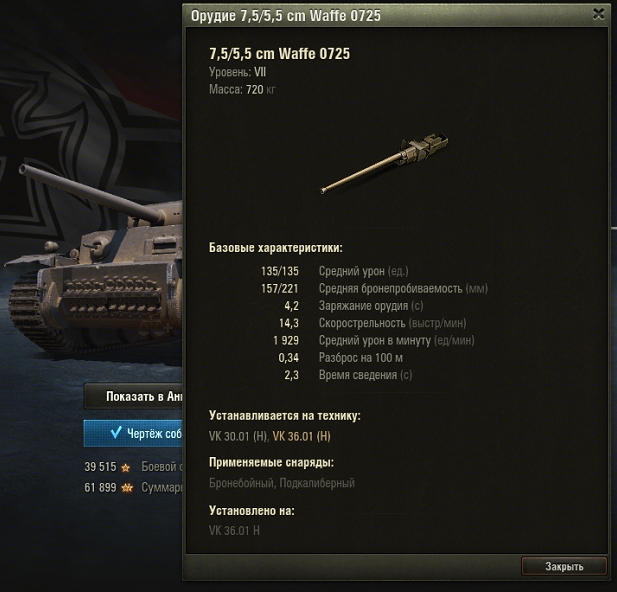The width and height of the screenshot is (617, 592).
Task: Click the installed-on VK 36.01 H text
Action: pyautogui.click(x=234, y=531)
